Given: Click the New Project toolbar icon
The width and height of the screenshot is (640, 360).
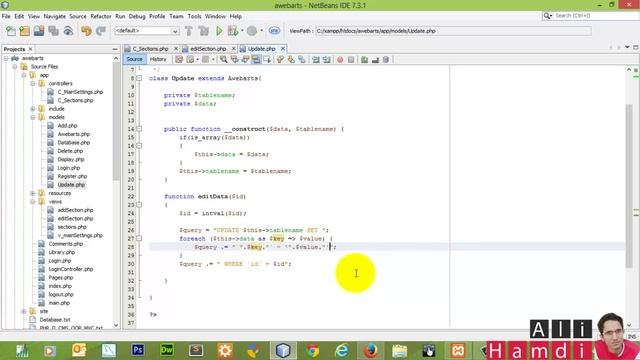Looking at the screenshot, I should (x=24, y=31).
